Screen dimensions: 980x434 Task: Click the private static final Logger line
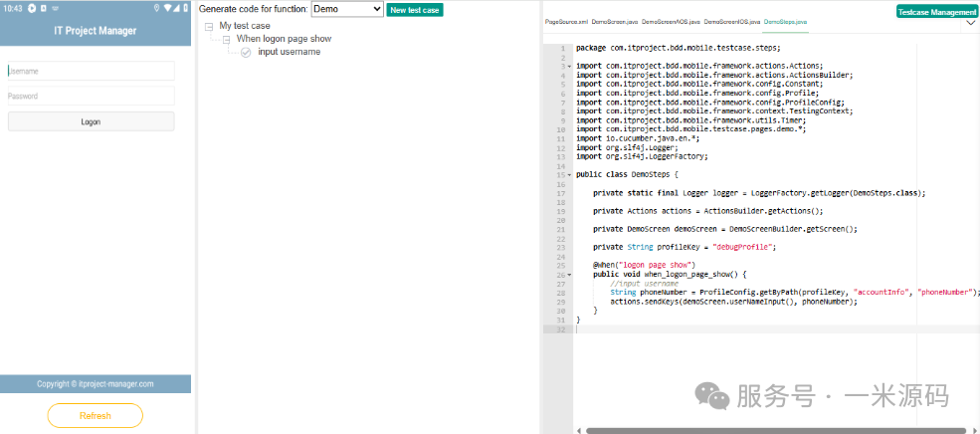point(759,193)
